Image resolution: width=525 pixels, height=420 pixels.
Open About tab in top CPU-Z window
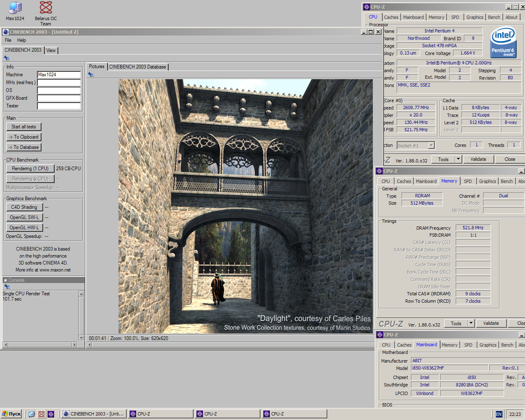coord(511,17)
